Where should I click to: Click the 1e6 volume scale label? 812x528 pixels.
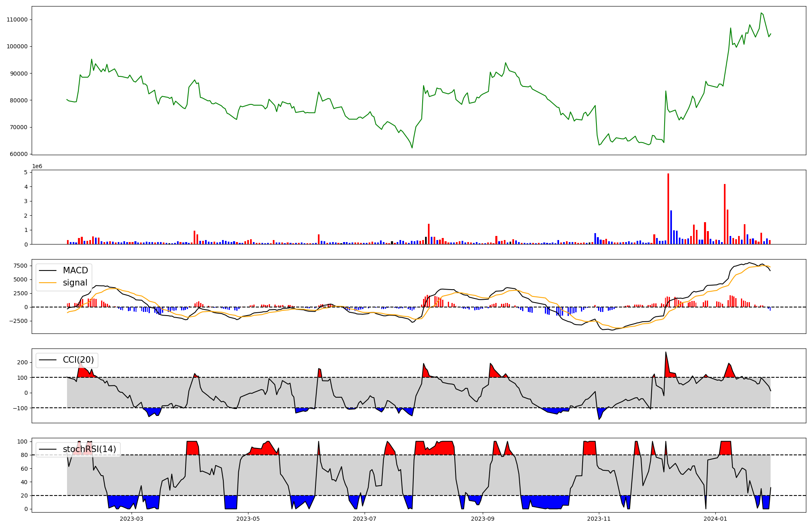coord(37,167)
